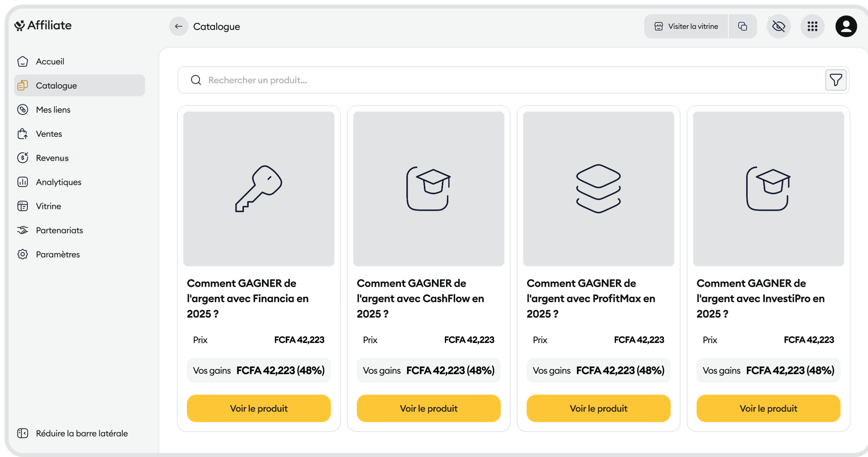Open Mes liens section
Viewport: 868px width, 457px height.
tap(53, 110)
